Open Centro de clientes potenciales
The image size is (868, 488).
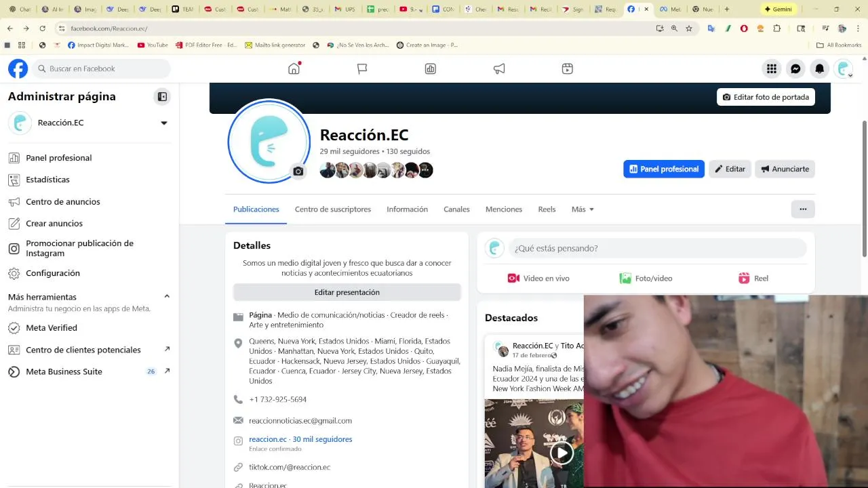click(x=89, y=350)
